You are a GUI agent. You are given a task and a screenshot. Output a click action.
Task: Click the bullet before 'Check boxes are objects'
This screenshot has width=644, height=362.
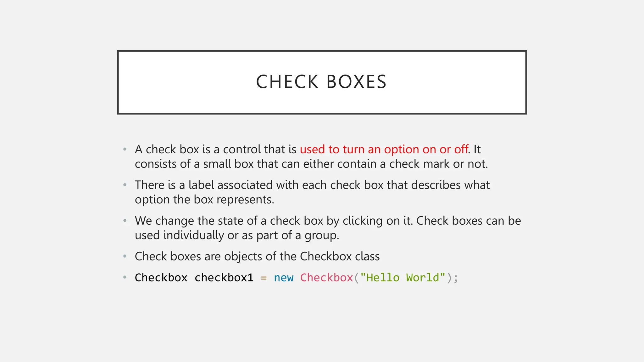pyautogui.click(x=125, y=256)
